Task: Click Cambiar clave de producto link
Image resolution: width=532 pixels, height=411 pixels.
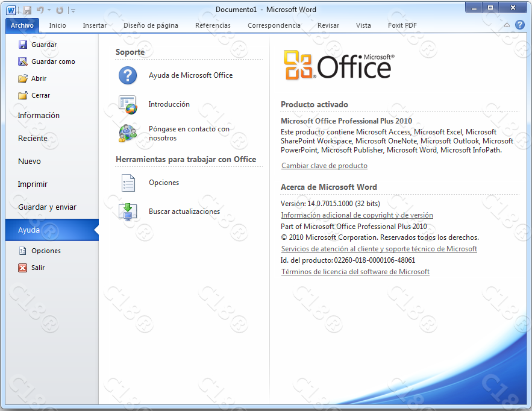Action: coord(324,166)
